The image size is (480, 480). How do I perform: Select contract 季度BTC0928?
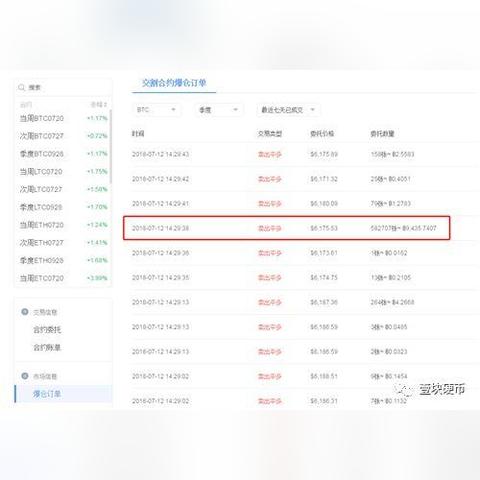[42, 154]
